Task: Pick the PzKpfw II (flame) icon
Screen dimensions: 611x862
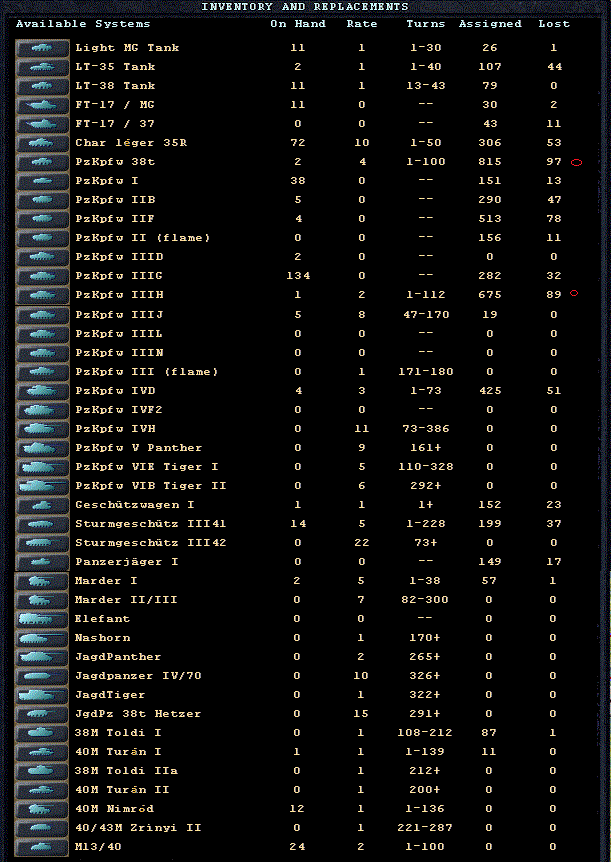Action: 43,239
